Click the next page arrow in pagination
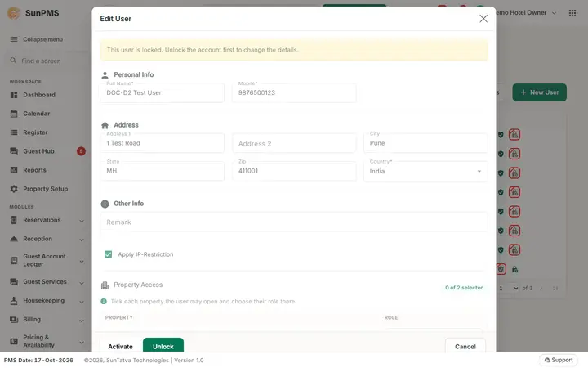 pos(541,289)
